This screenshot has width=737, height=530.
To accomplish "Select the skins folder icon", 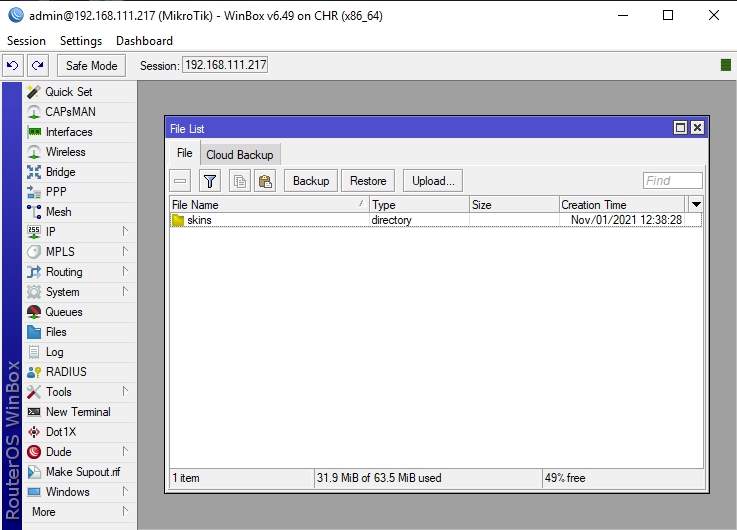I will (x=178, y=220).
